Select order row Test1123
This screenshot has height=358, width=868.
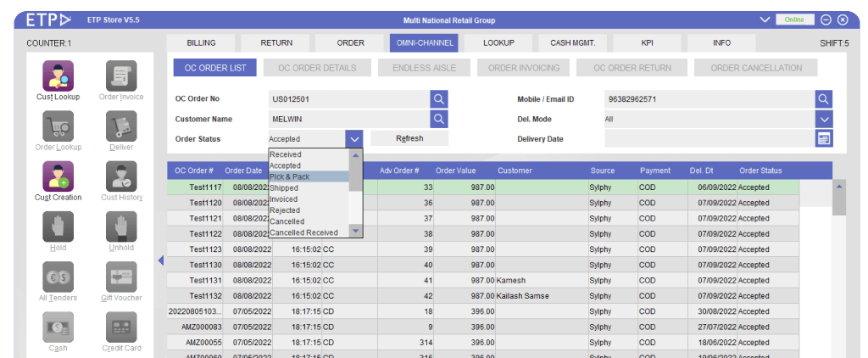click(483, 249)
